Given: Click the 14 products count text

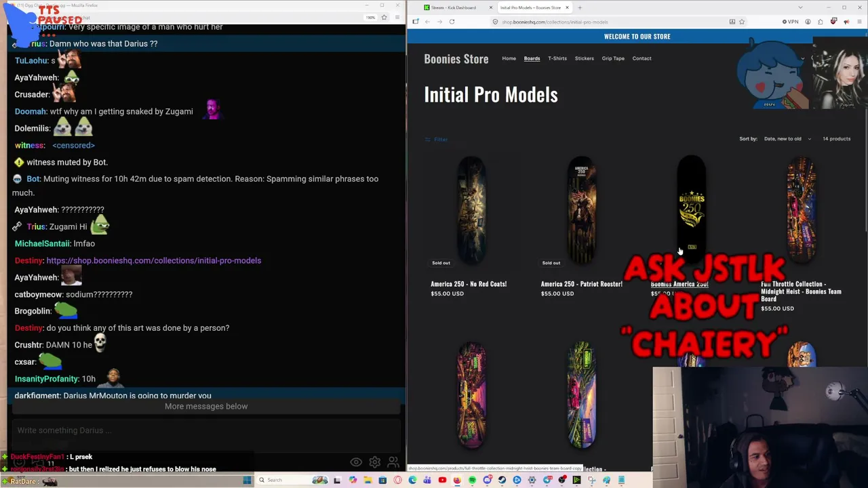Looking at the screenshot, I should [x=836, y=139].
